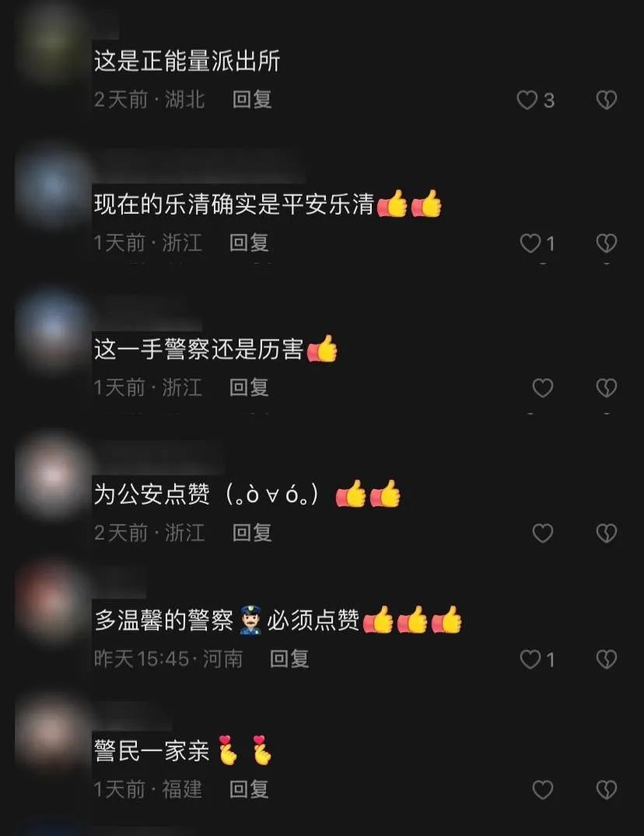The width and height of the screenshot is (644, 836).
Task: Dislike the 这一手警察还是厉害 comment
Action: pyautogui.click(x=606, y=387)
